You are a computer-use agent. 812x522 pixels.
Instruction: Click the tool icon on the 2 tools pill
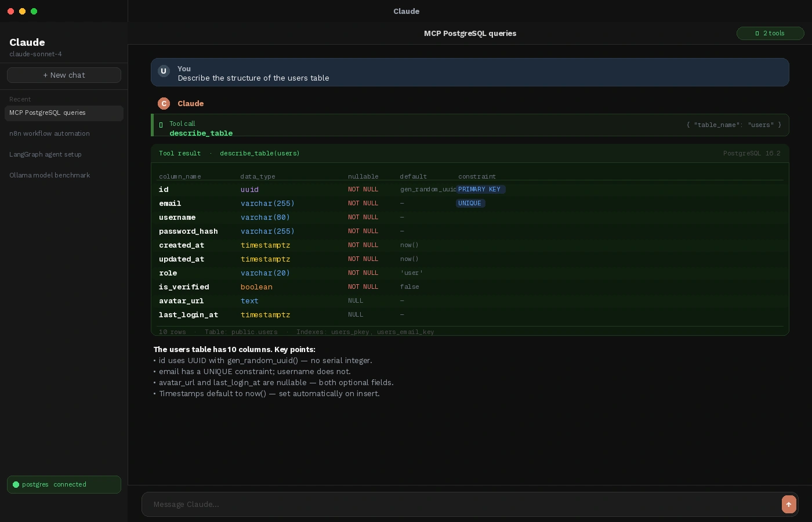(757, 33)
